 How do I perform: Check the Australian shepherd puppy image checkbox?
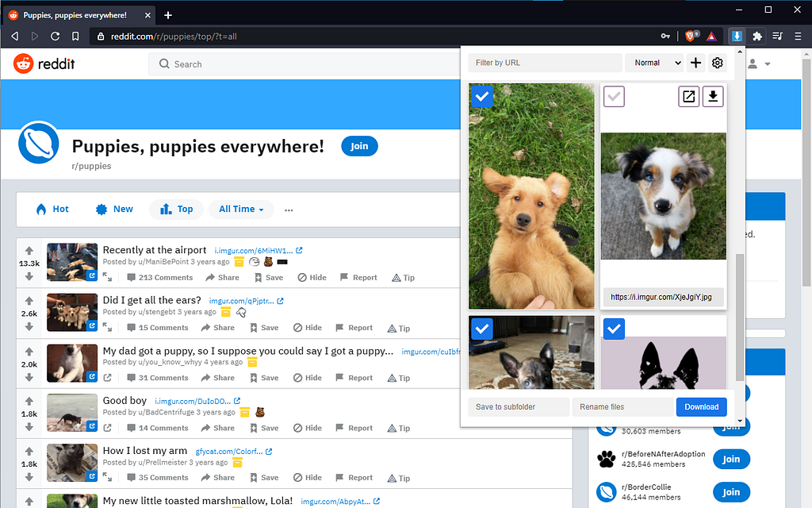[x=615, y=96]
